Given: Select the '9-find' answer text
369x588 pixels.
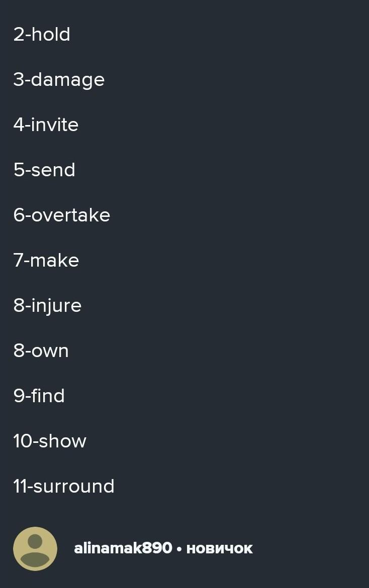Looking at the screenshot, I should pyautogui.click(x=39, y=396).
